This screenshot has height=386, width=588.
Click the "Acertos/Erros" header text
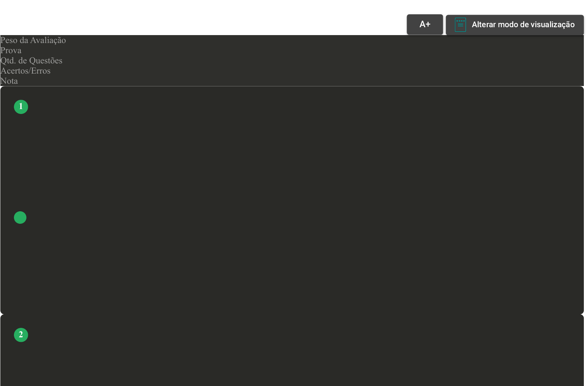coord(25,71)
